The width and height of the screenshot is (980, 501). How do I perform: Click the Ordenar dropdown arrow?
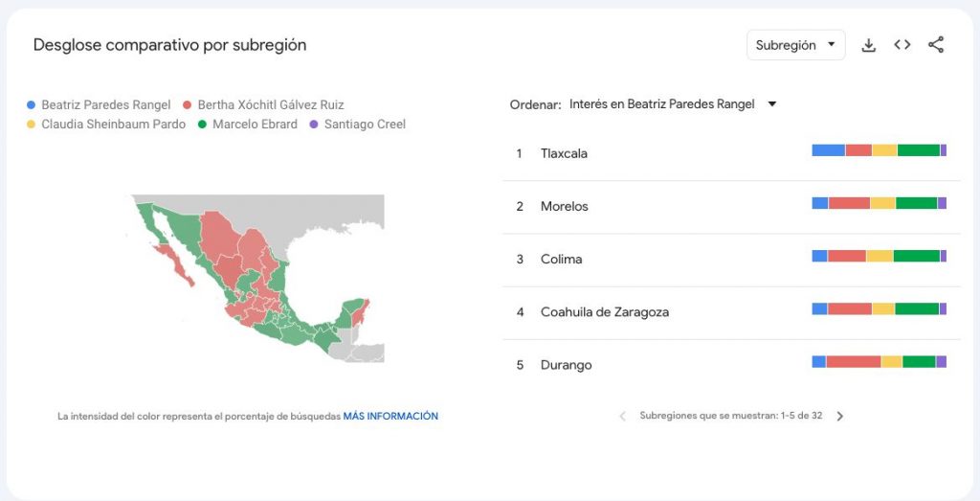click(772, 104)
